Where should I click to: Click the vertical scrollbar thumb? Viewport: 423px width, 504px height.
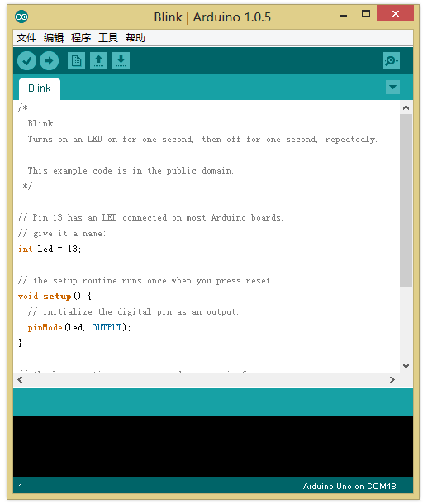pyautogui.click(x=406, y=200)
